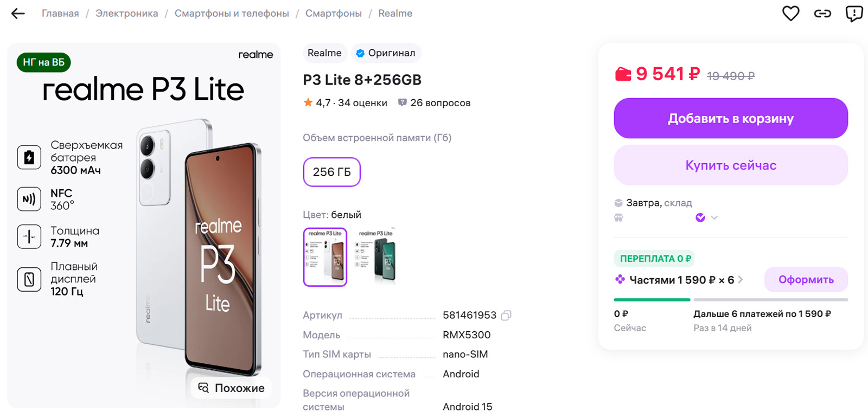Click Купить сейчас button

coord(730,165)
